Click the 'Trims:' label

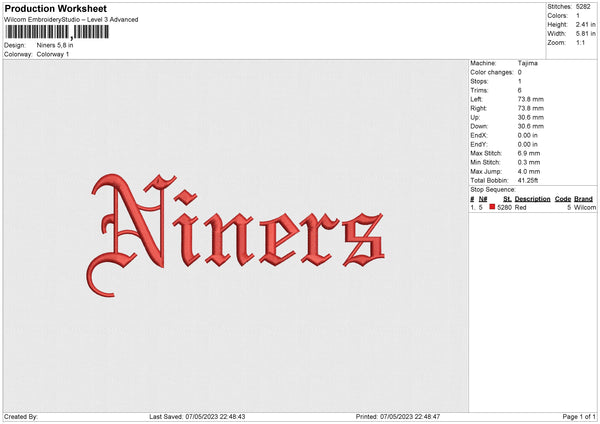479,90
